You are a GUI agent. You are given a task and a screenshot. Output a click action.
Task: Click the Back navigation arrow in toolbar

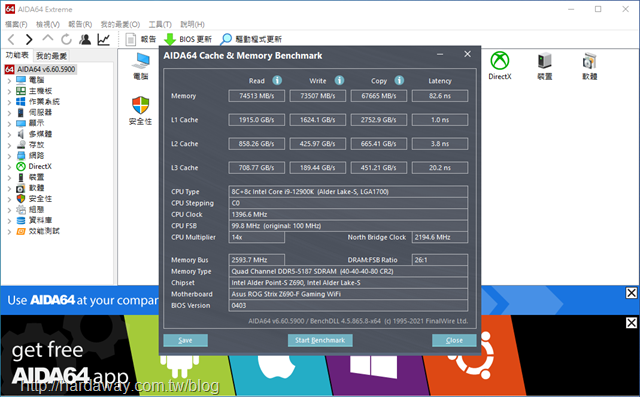tap(11, 40)
